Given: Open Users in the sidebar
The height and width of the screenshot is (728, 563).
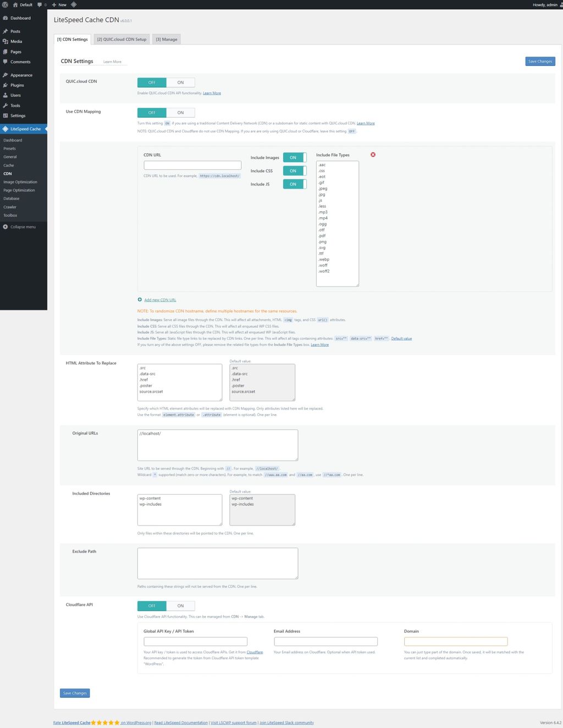Looking at the screenshot, I should pyautogui.click(x=24, y=95).
